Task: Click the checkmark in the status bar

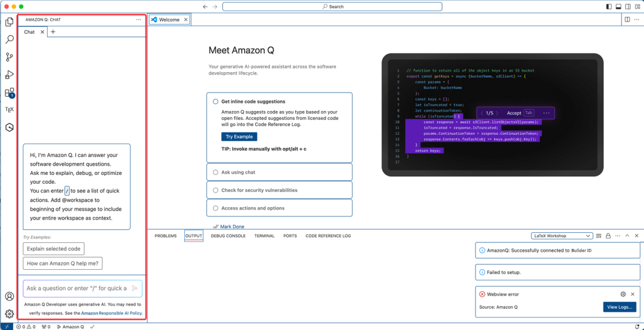Action: pyautogui.click(x=92, y=326)
